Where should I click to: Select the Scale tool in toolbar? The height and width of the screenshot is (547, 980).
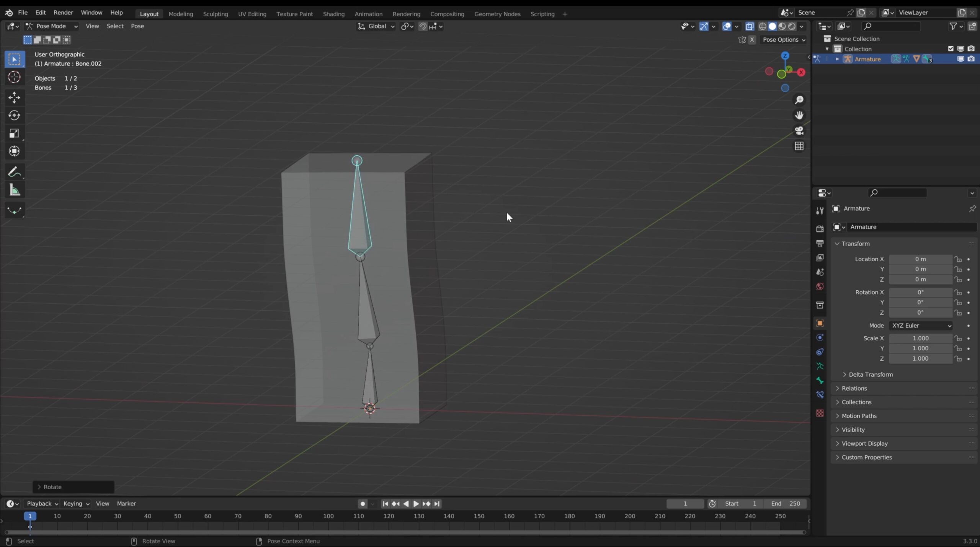(14, 133)
